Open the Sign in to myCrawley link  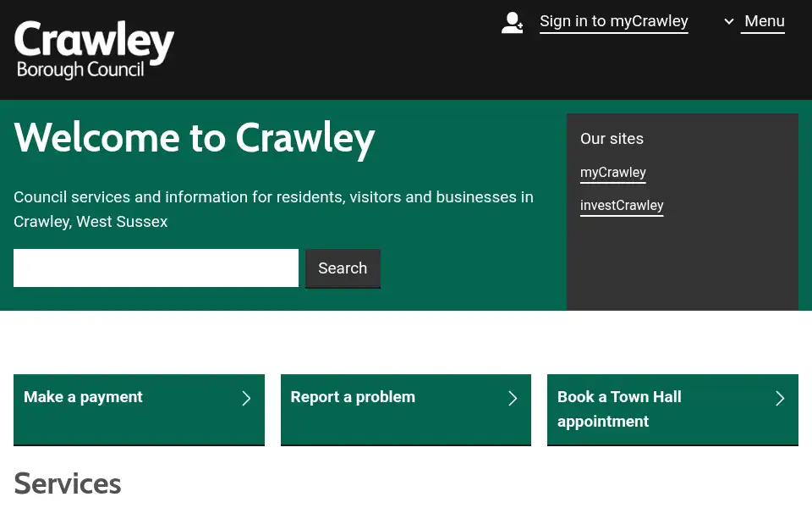point(614,21)
